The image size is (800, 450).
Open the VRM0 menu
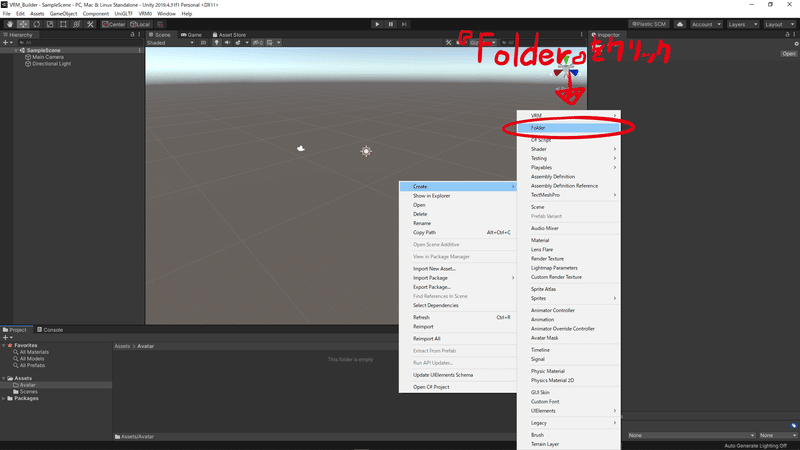145,14
